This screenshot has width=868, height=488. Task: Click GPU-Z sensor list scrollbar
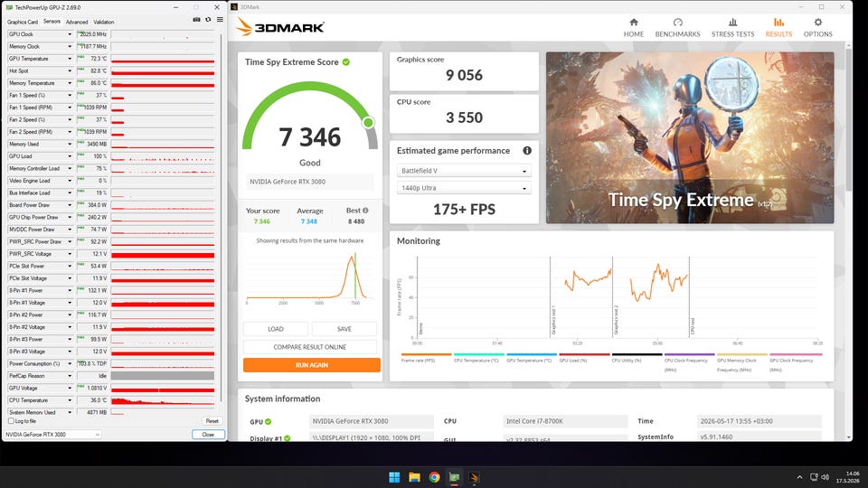[x=222, y=216]
